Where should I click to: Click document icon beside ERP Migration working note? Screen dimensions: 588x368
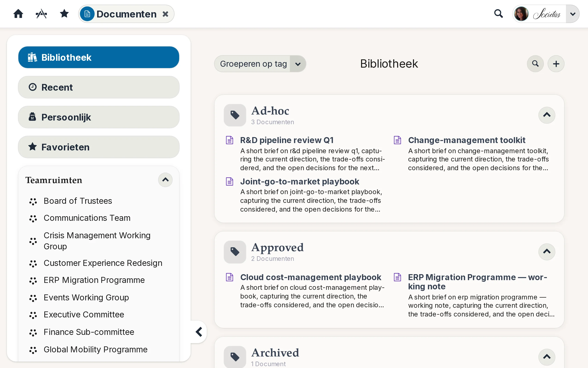(397, 277)
